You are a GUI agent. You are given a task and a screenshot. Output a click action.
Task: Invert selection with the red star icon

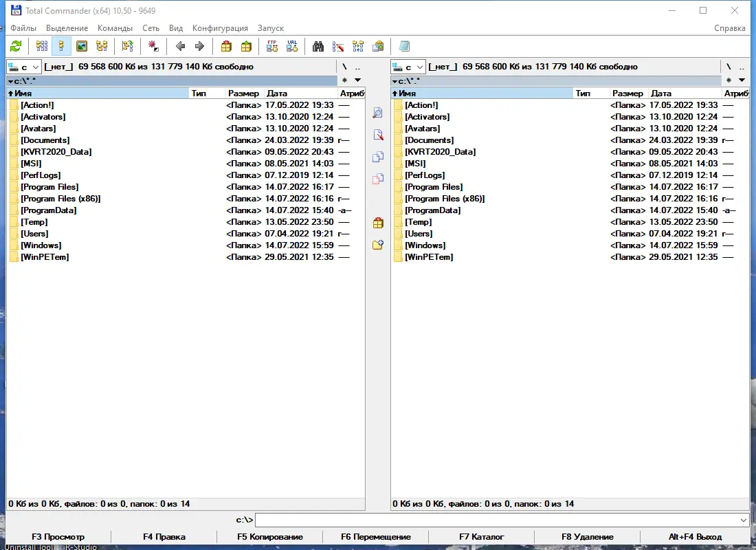tap(153, 46)
